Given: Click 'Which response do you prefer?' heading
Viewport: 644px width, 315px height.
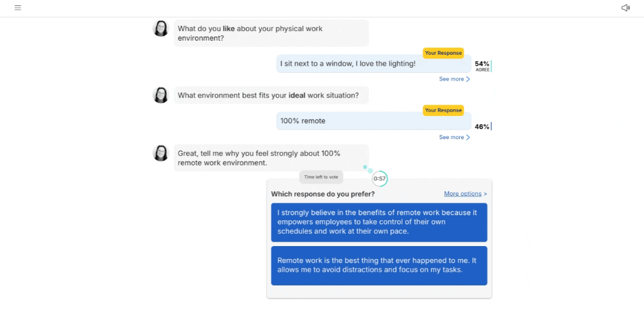Looking at the screenshot, I should pyautogui.click(x=323, y=194).
